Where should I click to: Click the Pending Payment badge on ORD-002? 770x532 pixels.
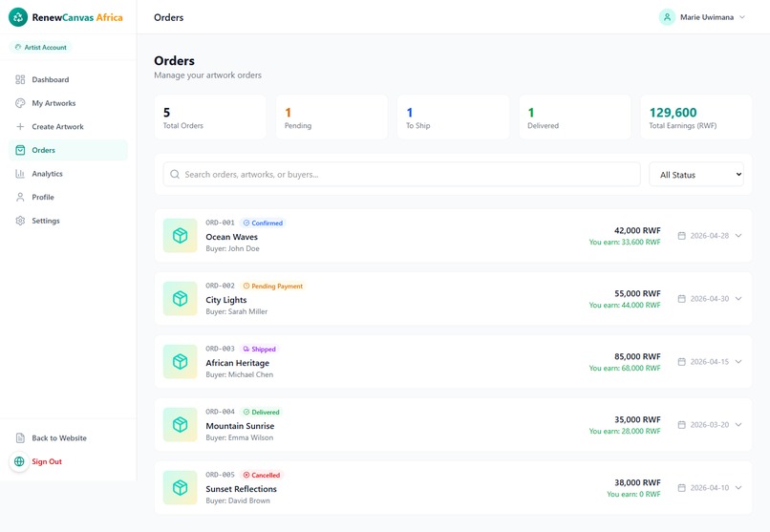point(273,287)
